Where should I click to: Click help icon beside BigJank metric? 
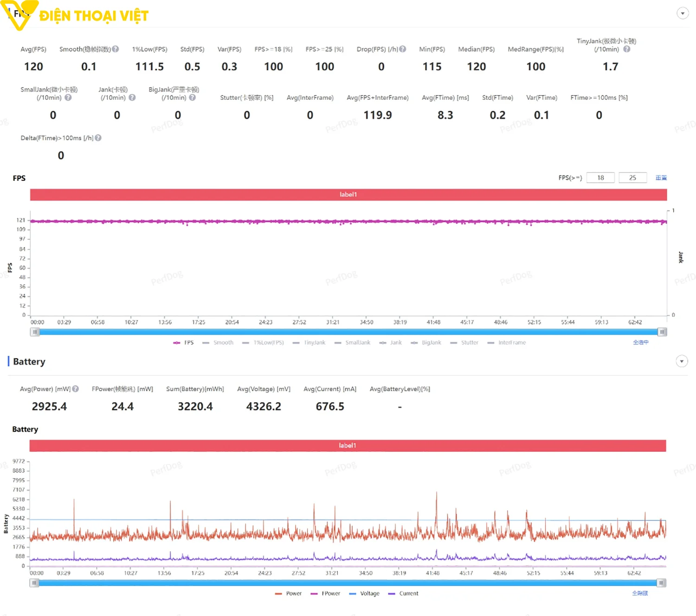[193, 98]
